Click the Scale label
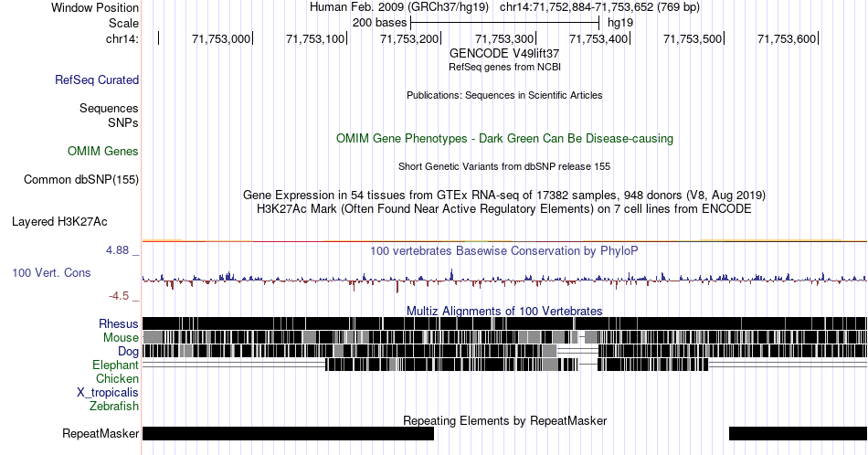The width and height of the screenshot is (868, 455). pos(124,23)
